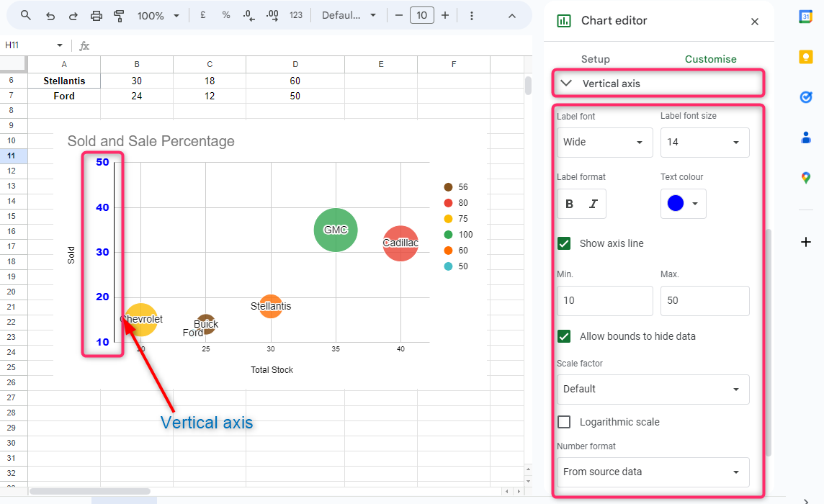
Task: Uncheck Show axis line checkbox
Action: click(565, 243)
